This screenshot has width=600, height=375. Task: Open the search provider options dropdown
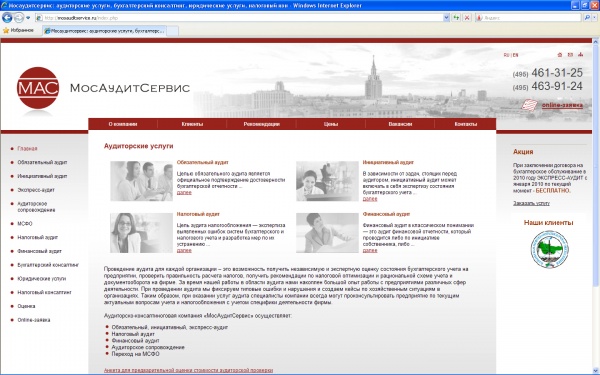[x=595, y=18]
